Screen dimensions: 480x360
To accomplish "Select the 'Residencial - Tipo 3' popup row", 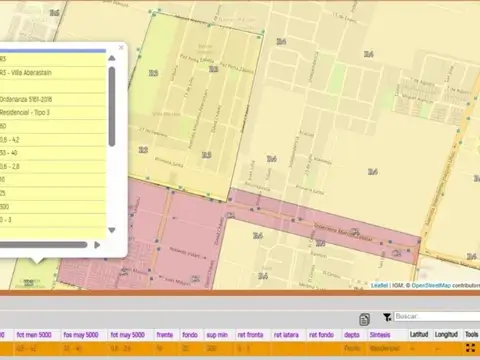I will pos(53,113).
